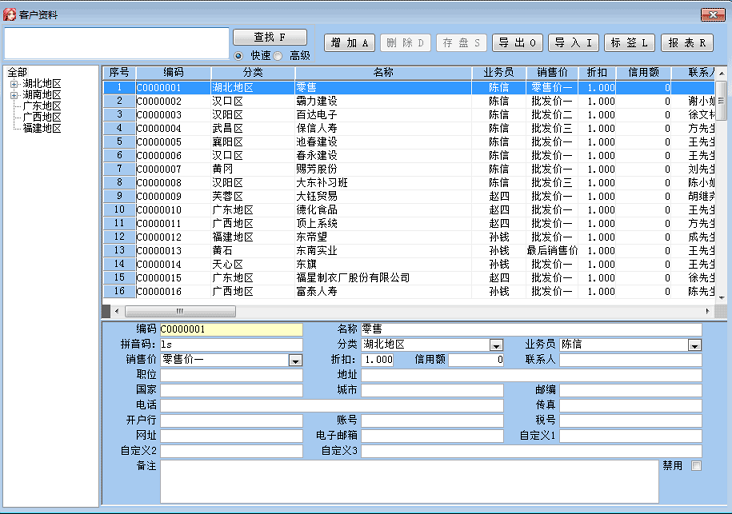
Task: Click the 报表 R button
Action: tap(687, 43)
